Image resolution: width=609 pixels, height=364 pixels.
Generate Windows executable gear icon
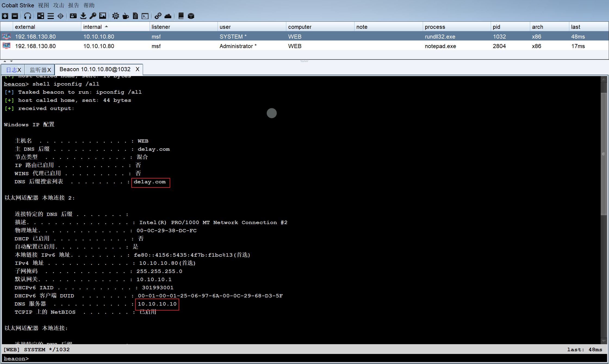tap(116, 16)
